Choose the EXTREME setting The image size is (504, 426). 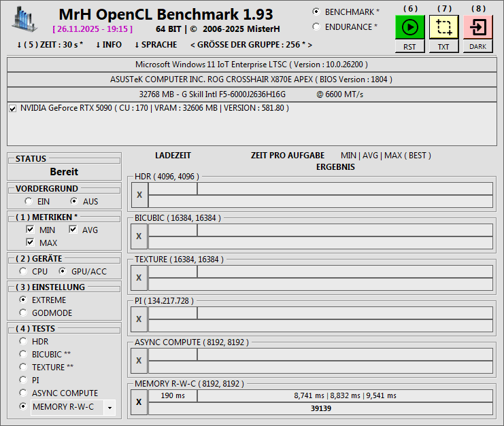tap(23, 300)
